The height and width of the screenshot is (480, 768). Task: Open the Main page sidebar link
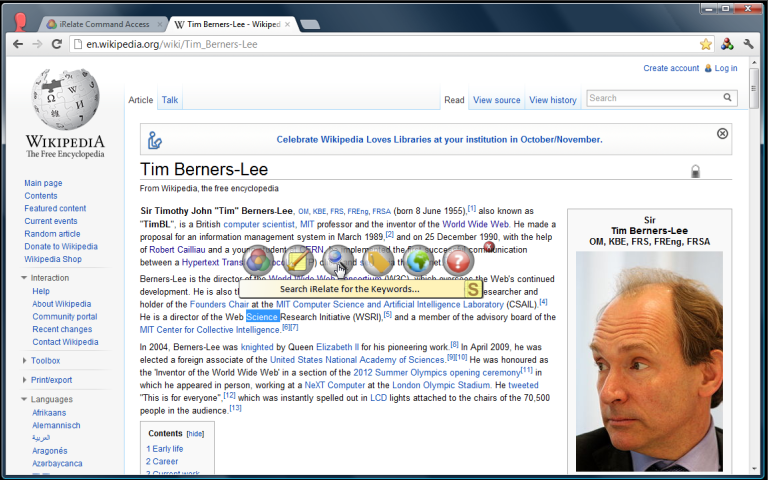tap(43, 183)
